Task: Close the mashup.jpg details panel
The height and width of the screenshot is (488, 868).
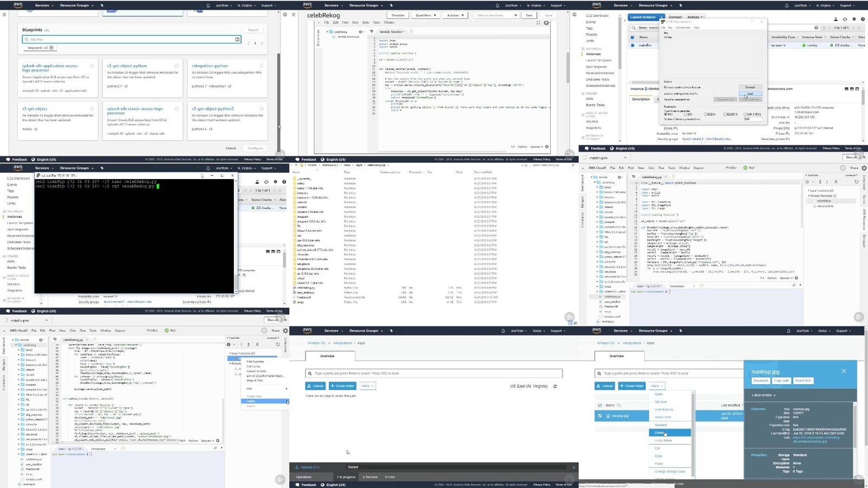Action: click(844, 371)
